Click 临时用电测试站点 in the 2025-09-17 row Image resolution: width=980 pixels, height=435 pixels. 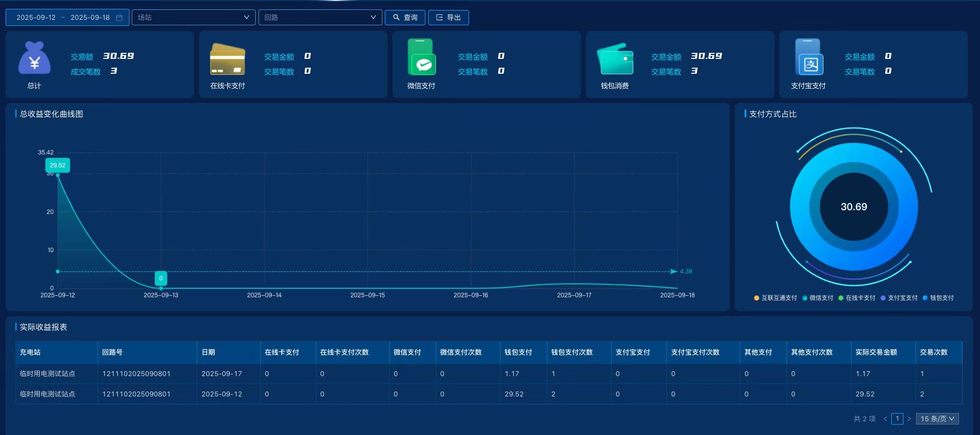click(x=47, y=374)
